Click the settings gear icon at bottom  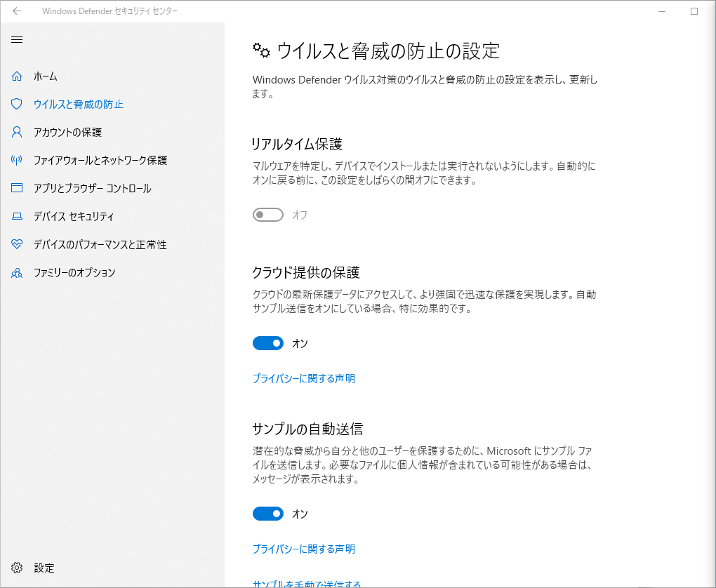(17, 568)
